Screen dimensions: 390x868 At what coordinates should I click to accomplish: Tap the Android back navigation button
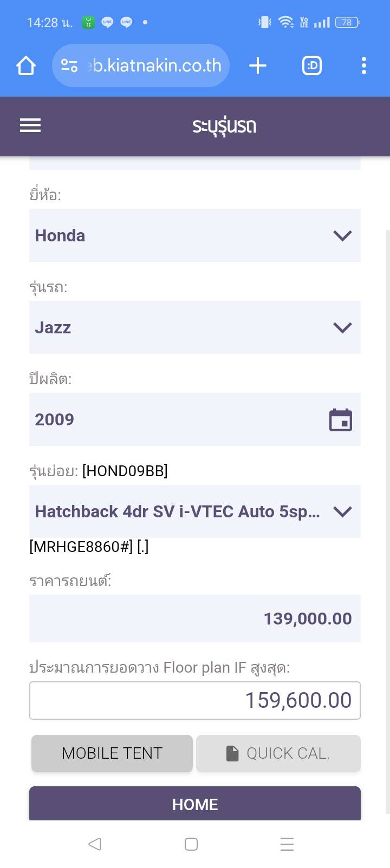tap(95, 844)
